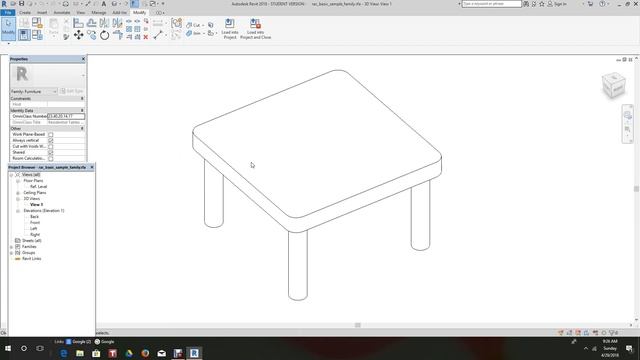This screenshot has width=640, height=360.
Task: Collapse the Other properties section
Action: click(x=82, y=128)
